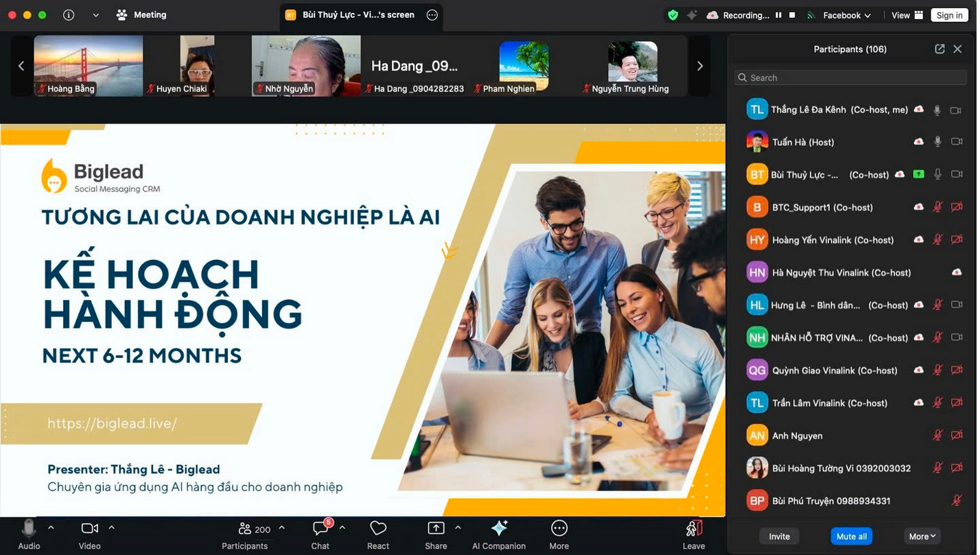This screenshot has height=555, width=980.
Task: Open the More options icon
Action: (x=559, y=528)
